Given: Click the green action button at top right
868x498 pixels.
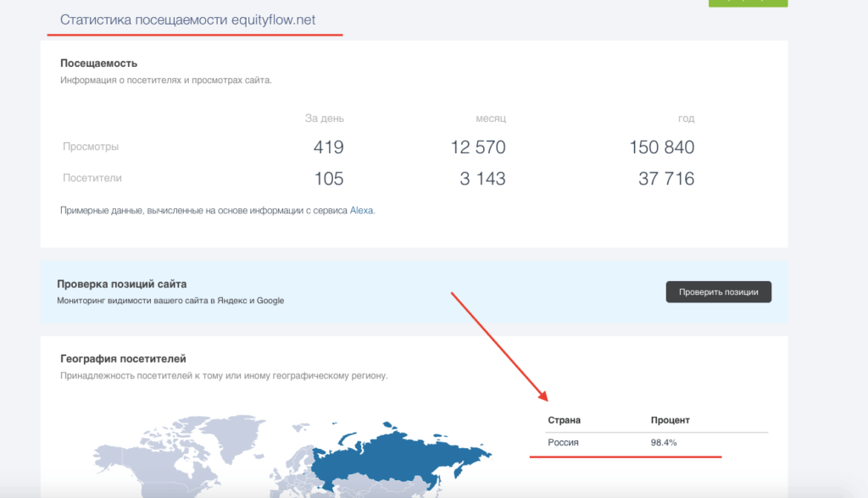Looking at the screenshot, I should (747, 3).
